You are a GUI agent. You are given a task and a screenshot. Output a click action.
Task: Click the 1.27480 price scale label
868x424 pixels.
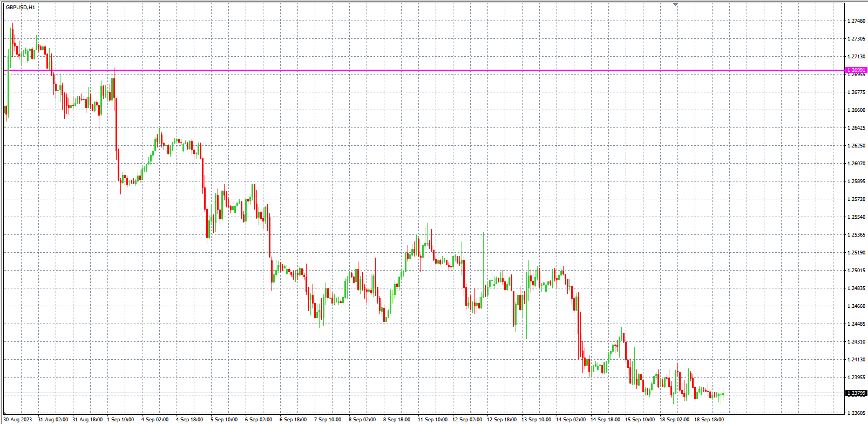pyautogui.click(x=856, y=21)
